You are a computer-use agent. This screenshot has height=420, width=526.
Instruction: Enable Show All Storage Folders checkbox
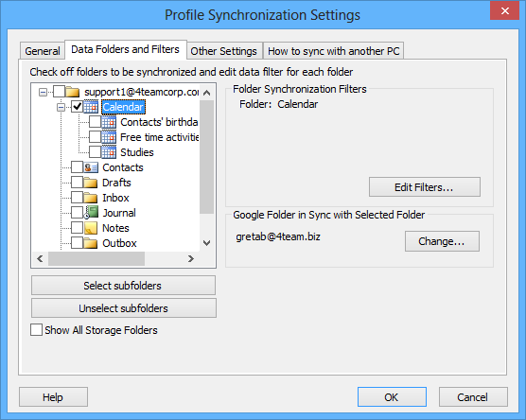36,330
